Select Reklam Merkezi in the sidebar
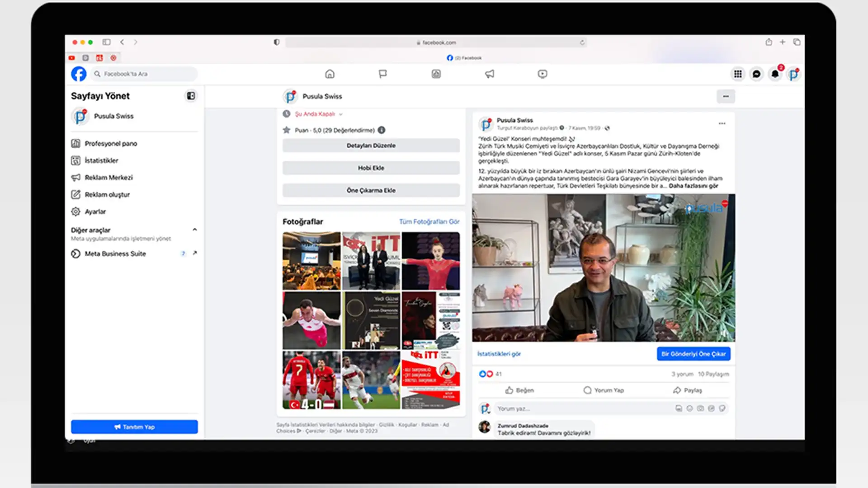 108,178
